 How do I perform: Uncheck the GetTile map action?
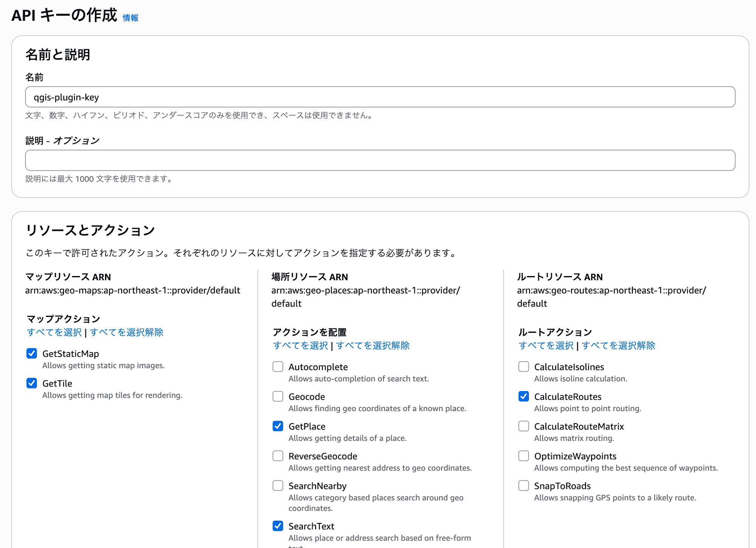[x=32, y=383]
